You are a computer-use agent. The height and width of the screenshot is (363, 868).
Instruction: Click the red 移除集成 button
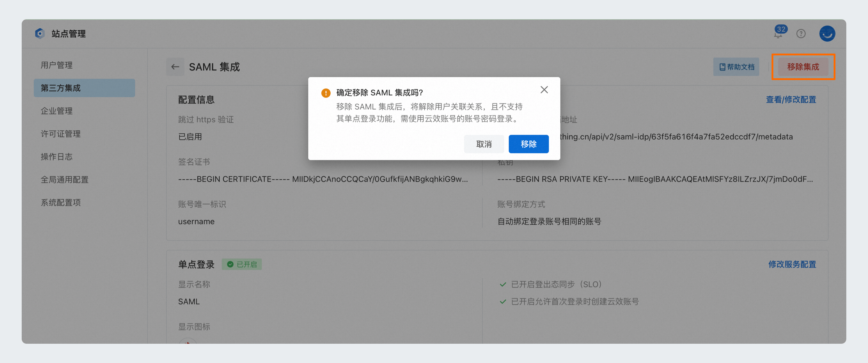[803, 67]
